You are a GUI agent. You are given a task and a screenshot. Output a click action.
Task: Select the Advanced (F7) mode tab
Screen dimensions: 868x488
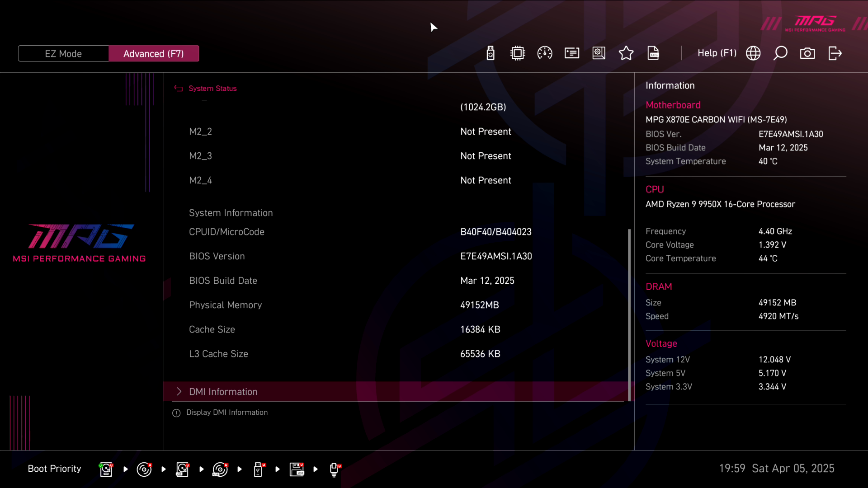click(x=154, y=54)
